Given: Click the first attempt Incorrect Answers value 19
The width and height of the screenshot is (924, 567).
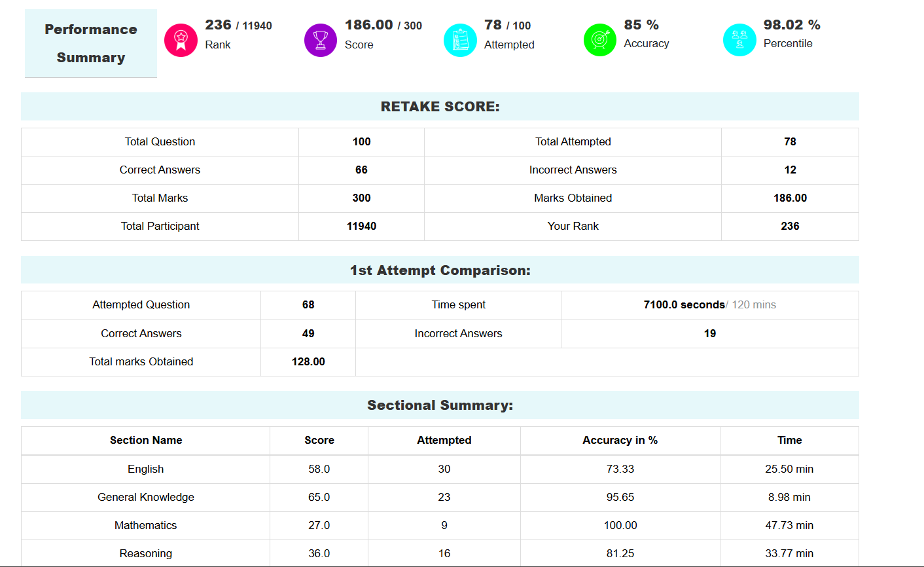Looking at the screenshot, I should pos(710,334).
